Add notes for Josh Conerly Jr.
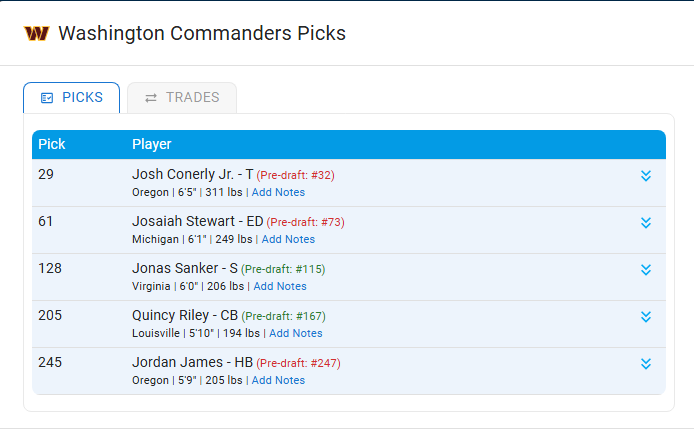Screen dimensions: 694x434 278,192
